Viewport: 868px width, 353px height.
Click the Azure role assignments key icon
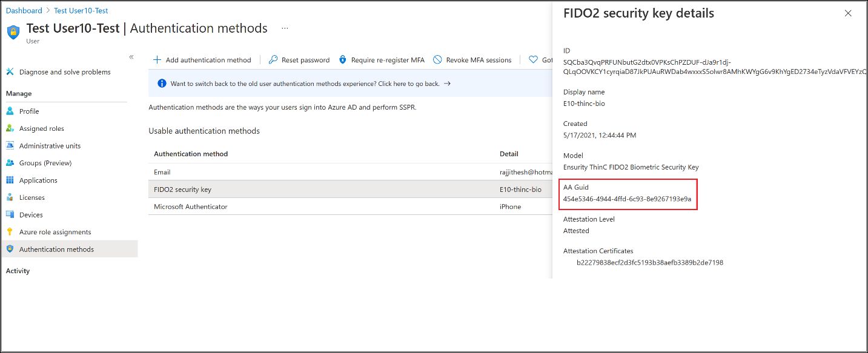[x=10, y=232]
